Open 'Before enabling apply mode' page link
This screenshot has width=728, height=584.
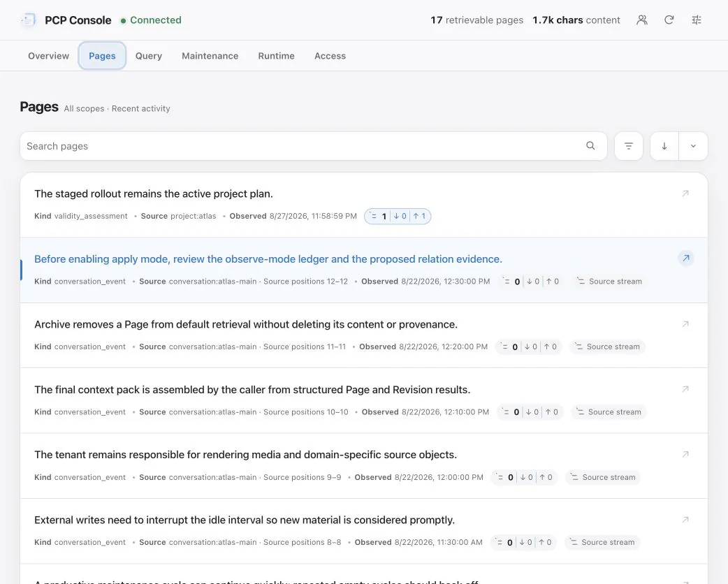[x=268, y=259]
